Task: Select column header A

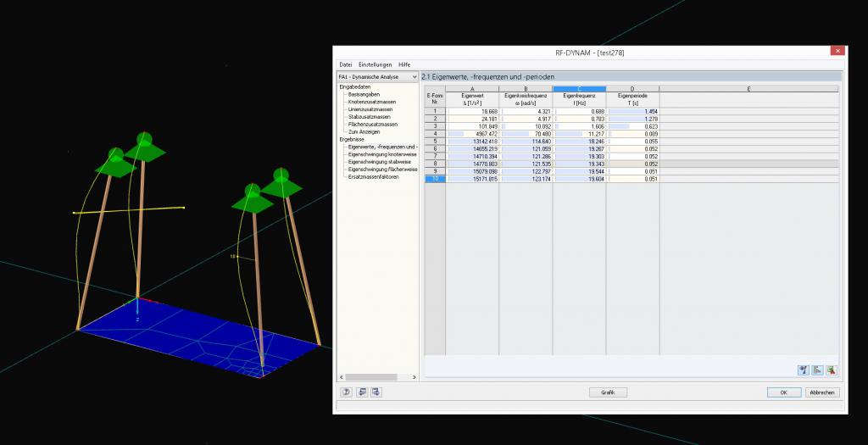Action: 472,88
